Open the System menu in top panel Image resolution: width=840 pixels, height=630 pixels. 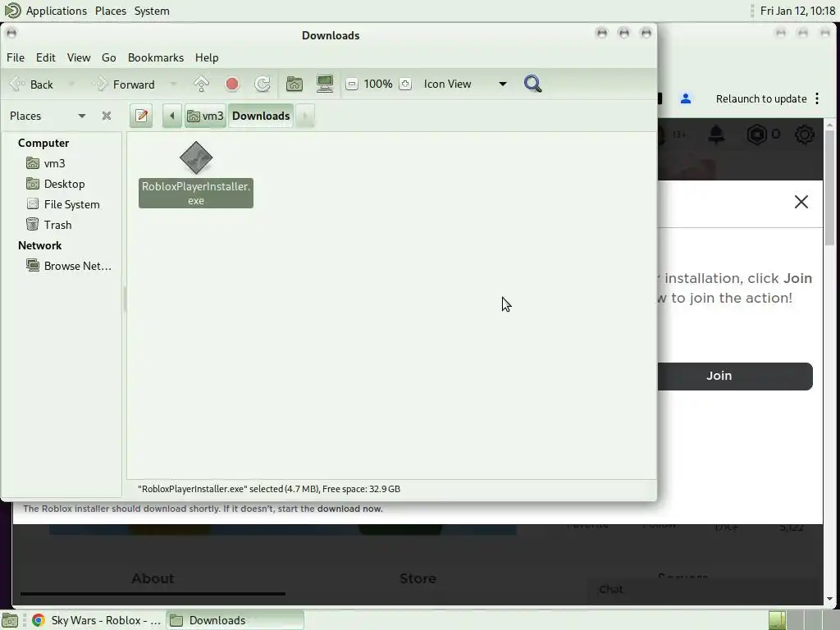click(x=152, y=11)
